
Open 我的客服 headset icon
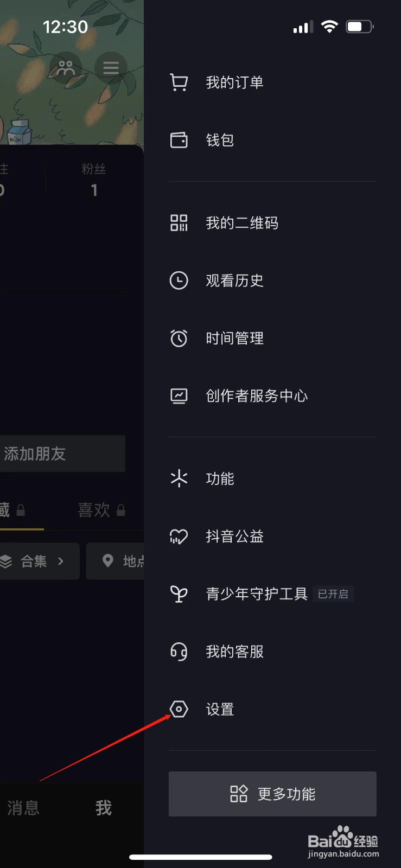(179, 652)
